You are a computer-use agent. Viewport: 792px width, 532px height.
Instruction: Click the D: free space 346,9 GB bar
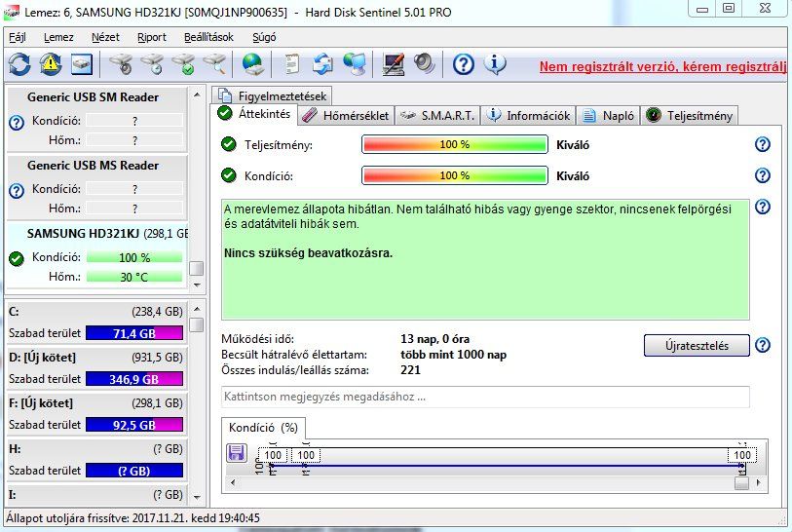(x=134, y=379)
